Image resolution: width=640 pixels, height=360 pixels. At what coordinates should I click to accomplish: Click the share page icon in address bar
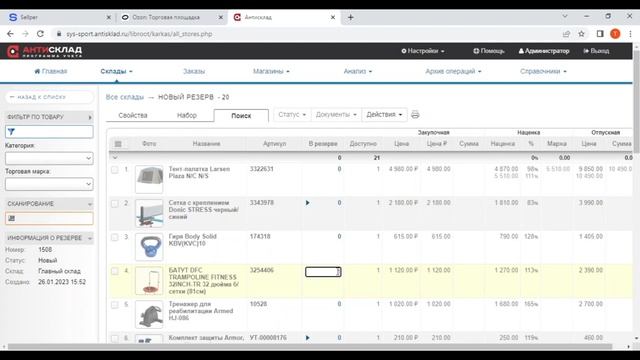click(x=566, y=34)
